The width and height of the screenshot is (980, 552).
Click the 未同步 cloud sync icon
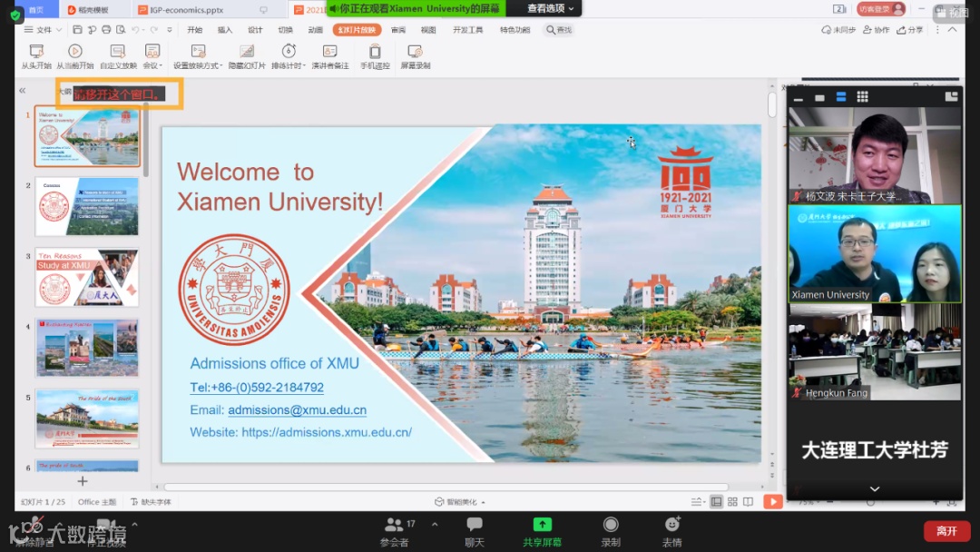(x=838, y=29)
